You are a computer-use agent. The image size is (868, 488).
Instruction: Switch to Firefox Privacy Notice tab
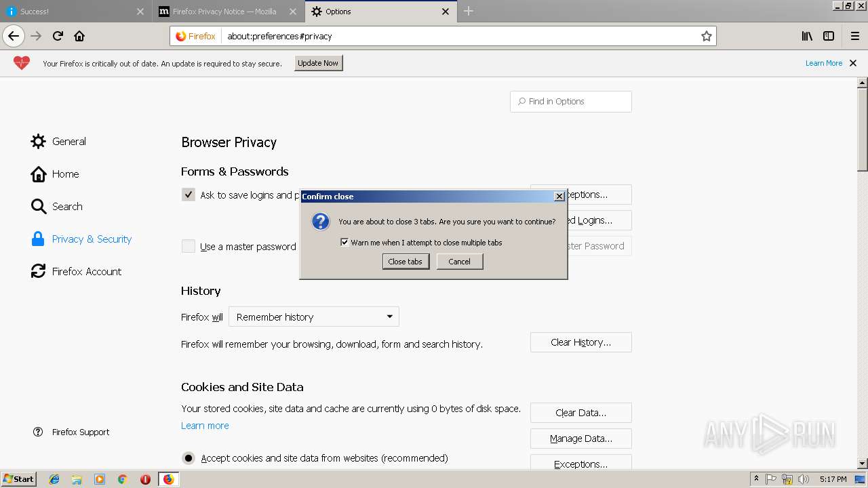tap(228, 12)
